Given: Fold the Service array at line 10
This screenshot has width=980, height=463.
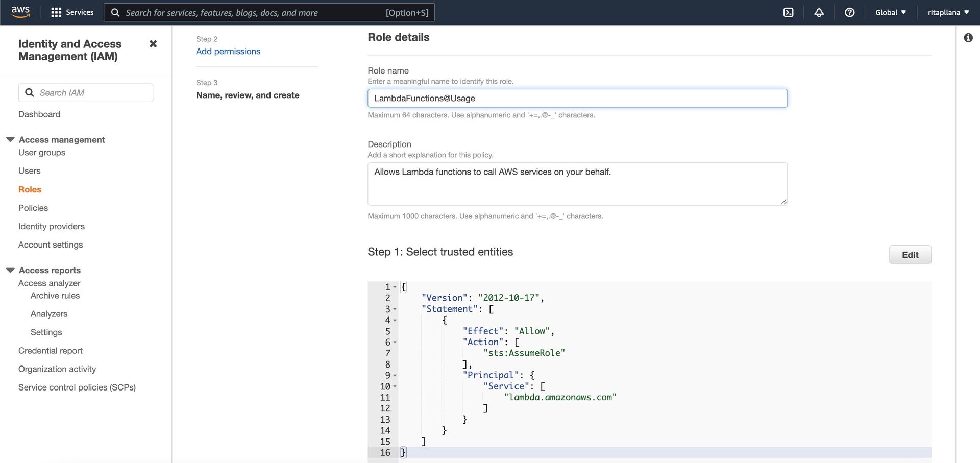Looking at the screenshot, I should (x=395, y=386).
